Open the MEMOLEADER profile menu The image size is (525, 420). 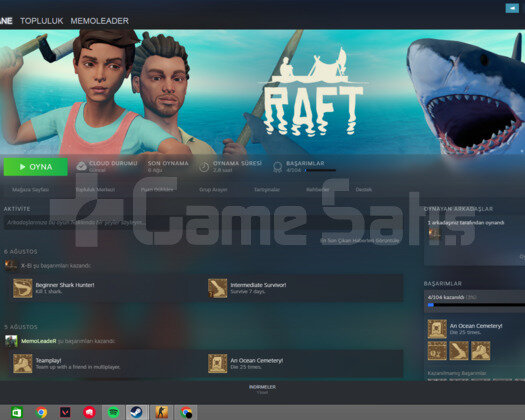(x=99, y=21)
